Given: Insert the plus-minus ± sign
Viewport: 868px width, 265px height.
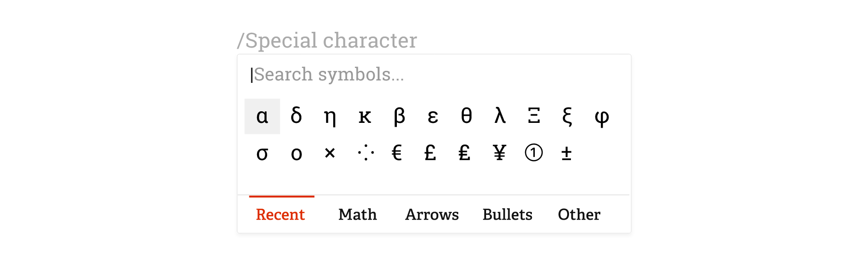Looking at the screenshot, I should tap(567, 154).
